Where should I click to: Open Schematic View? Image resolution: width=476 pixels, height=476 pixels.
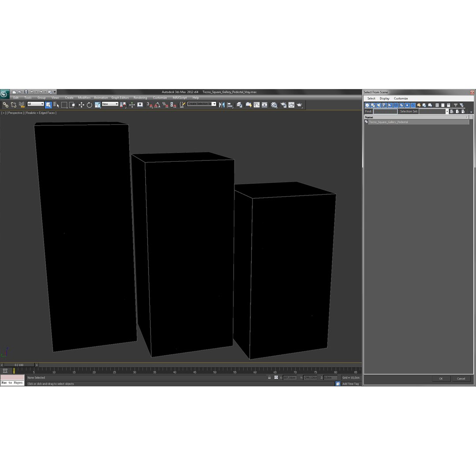point(265,105)
